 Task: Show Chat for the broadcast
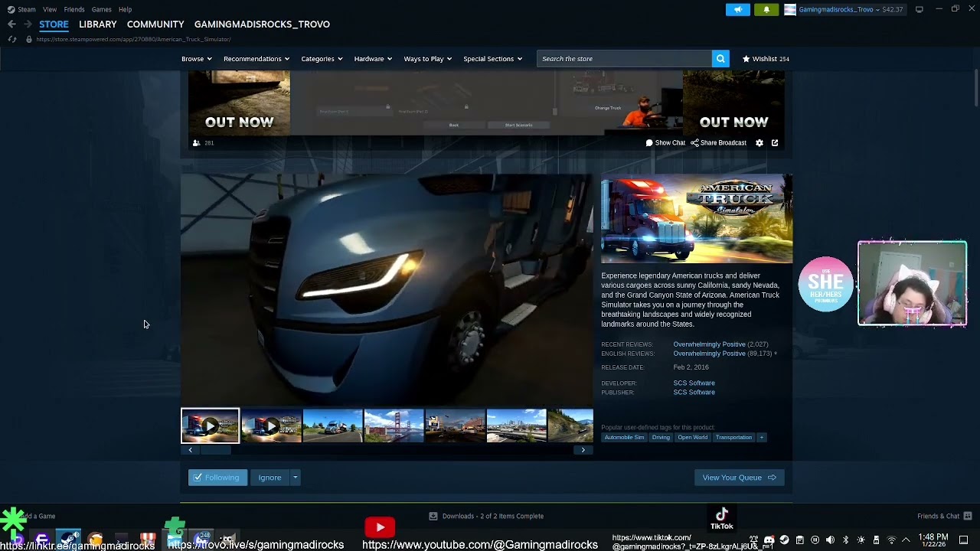click(665, 143)
